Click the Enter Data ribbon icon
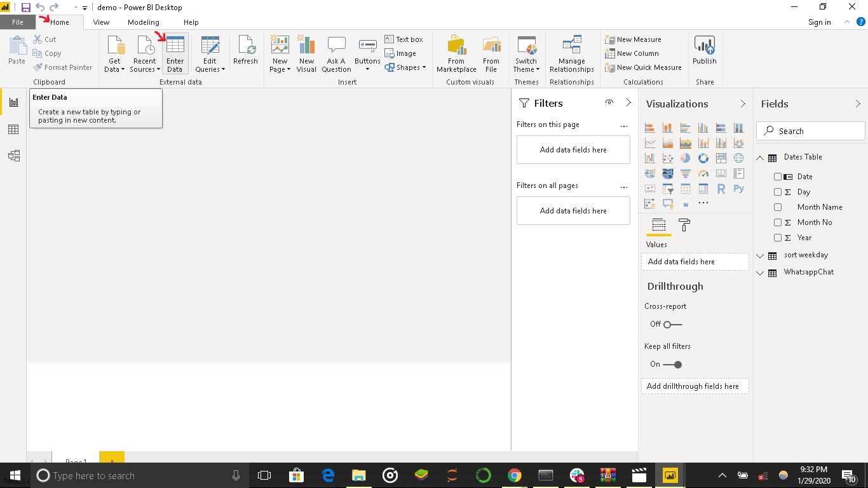868x488 pixels. coord(175,53)
